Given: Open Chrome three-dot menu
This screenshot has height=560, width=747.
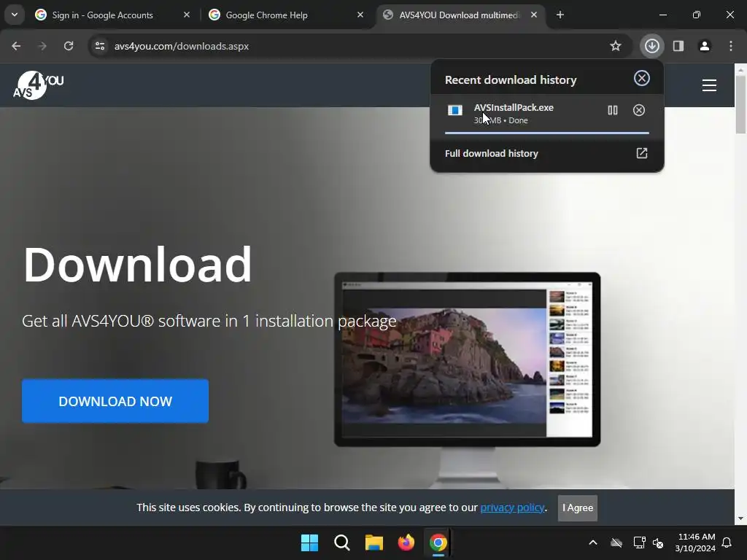Looking at the screenshot, I should [x=731, y=46].
